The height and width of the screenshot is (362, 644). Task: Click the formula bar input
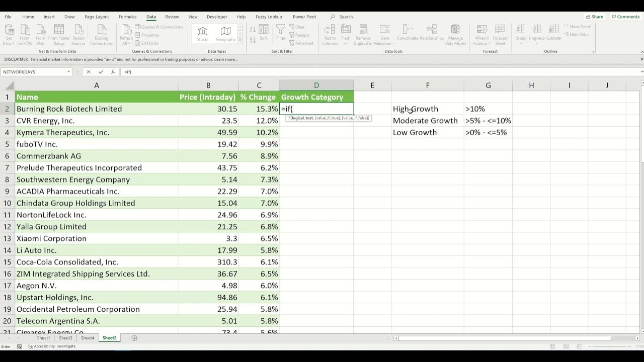380,72
